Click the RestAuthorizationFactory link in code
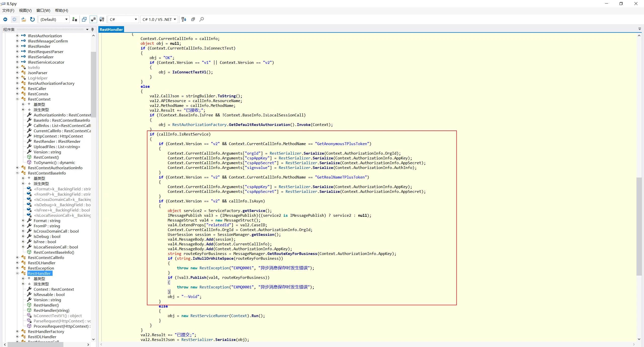 point(199,125)
